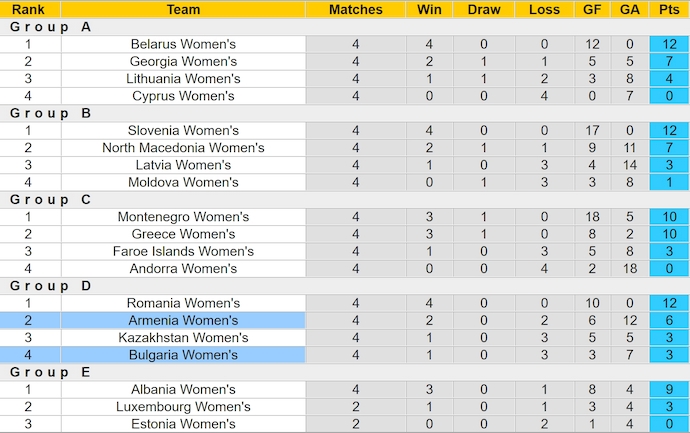Select the Group A section header
This screenshot has height=433, width=690.
(x=50, y=27)
